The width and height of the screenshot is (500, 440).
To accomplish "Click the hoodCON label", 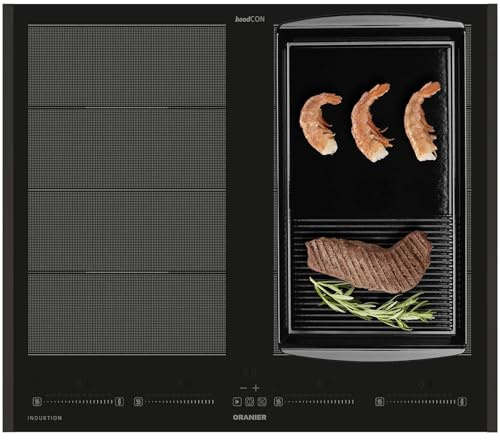I will click(250, 19).
